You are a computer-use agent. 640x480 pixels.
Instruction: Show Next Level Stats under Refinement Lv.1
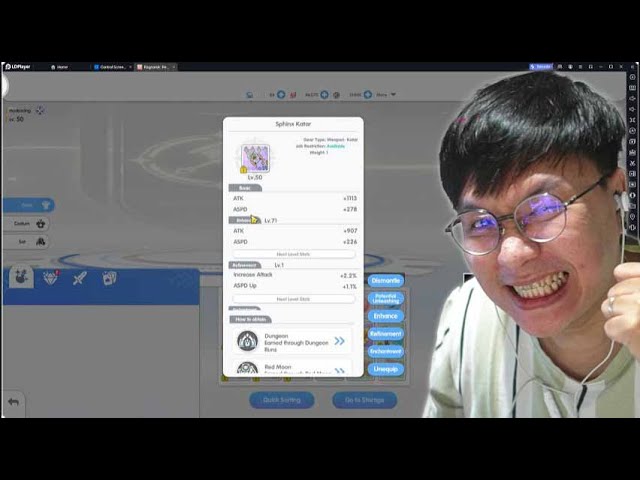coord(293,299)
